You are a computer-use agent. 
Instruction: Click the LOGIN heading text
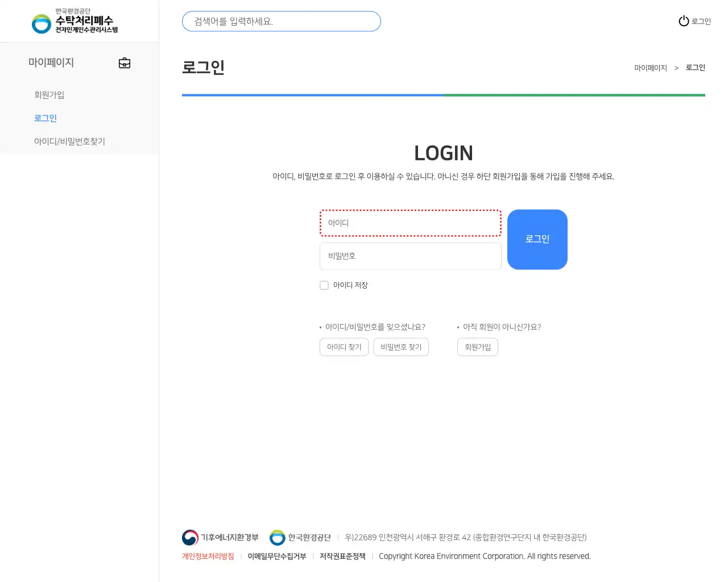444,153
